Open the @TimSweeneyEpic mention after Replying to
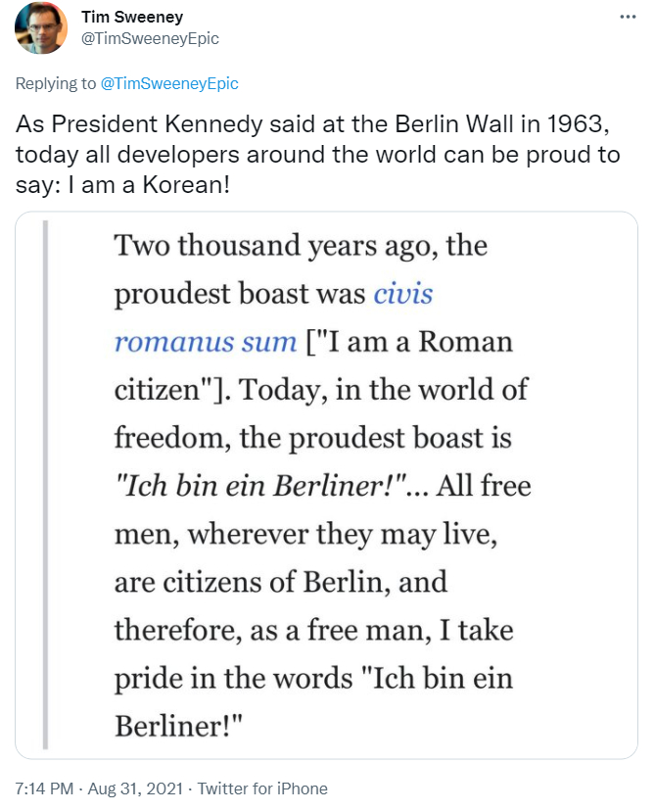Screen dimensions: 655x812 pos(169,84)
